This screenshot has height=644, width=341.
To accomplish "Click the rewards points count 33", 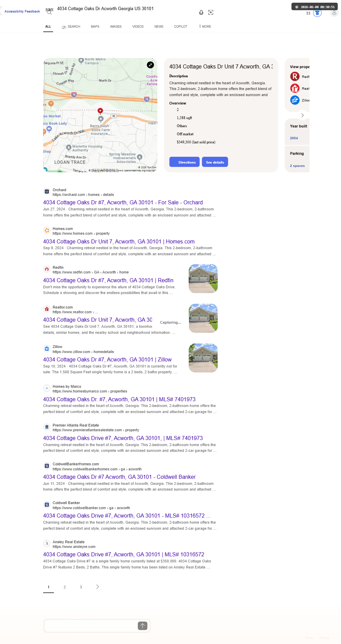I will (x=308, y=13).
